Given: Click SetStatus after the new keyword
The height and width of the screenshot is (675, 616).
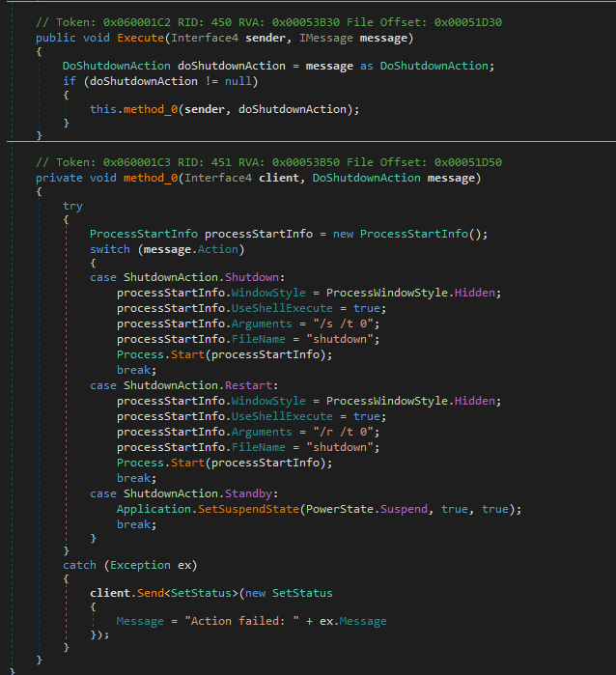Looking at the screenshot, I should pyautogui.click(x=302, y=593).
